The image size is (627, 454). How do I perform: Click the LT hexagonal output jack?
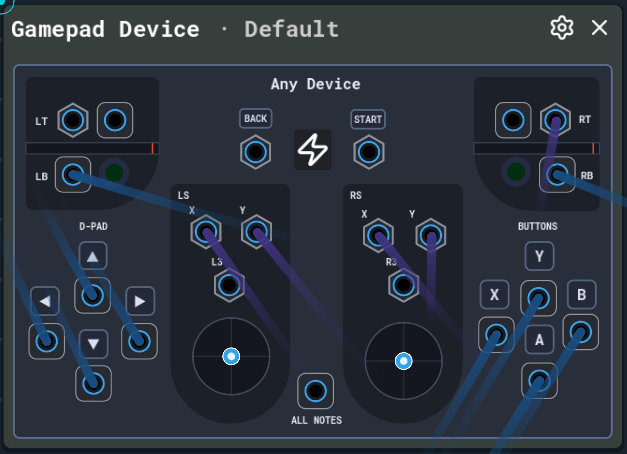pyautogui.click(x=73, y=120)
